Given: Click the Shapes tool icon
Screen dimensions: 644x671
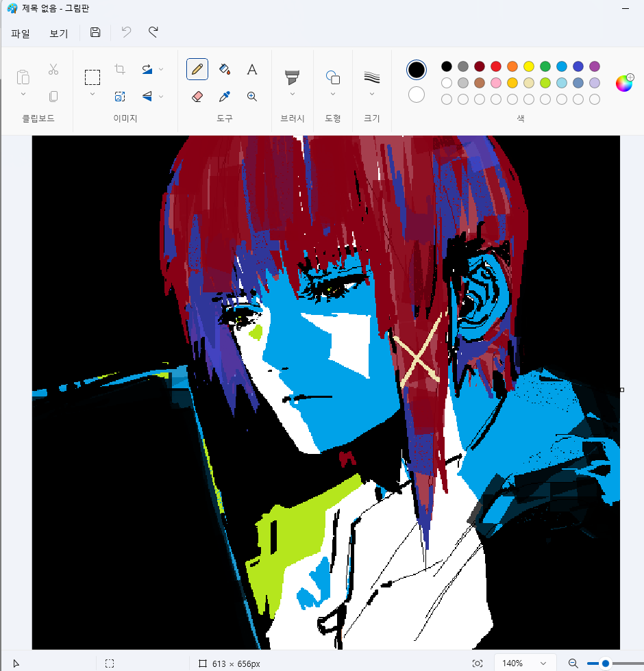Looking at the screenshot, I should pos(333,77).
